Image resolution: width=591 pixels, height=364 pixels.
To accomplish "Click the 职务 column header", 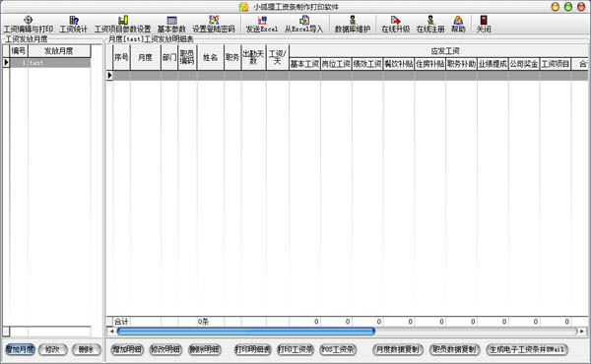I will (232, 58).
